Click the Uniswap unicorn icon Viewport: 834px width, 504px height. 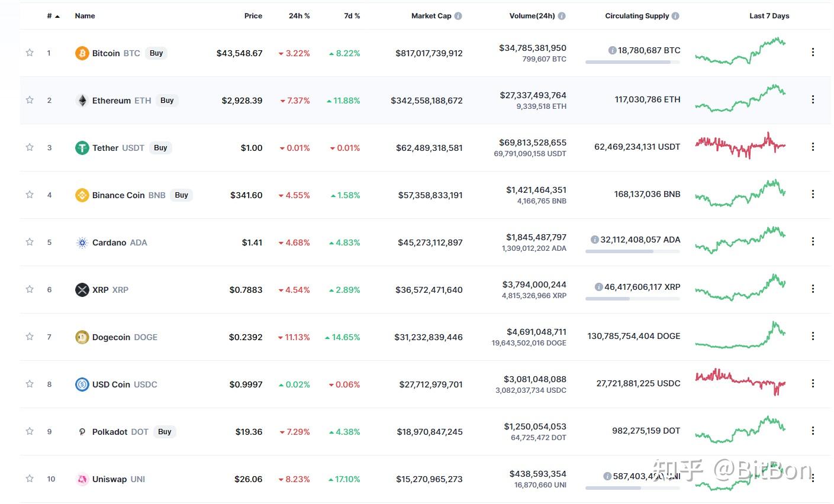82,479
